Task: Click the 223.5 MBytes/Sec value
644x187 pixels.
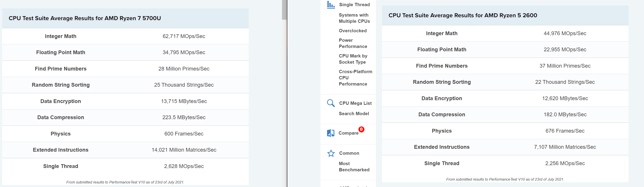Action: click(184, 117)
